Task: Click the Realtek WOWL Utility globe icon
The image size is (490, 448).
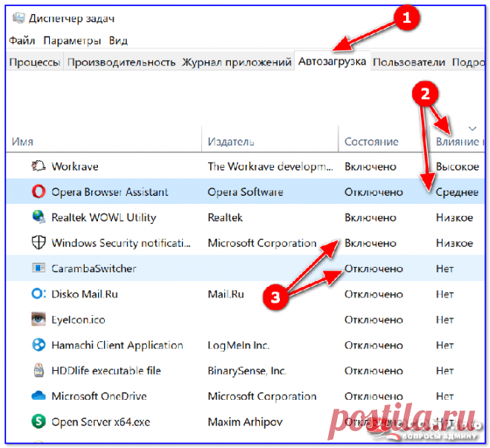Action: (x=39, y=217)
